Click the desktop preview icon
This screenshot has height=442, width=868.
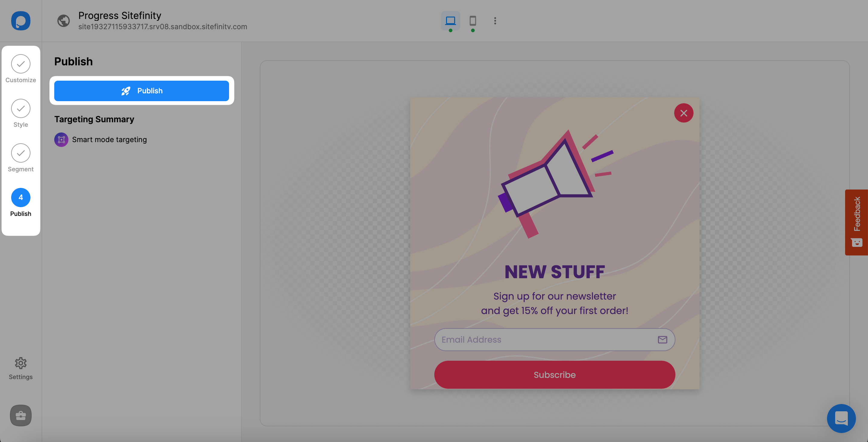click(x=451, y=20)
